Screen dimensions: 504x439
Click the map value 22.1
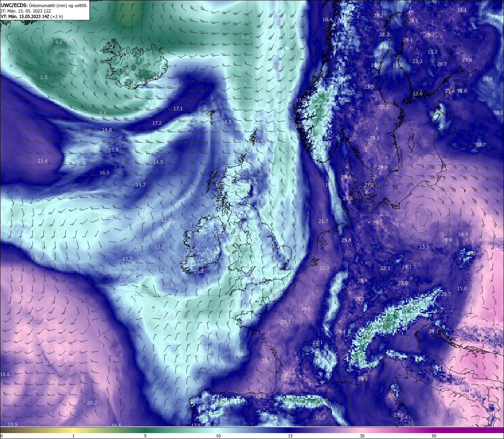click(x=318, y=343)
